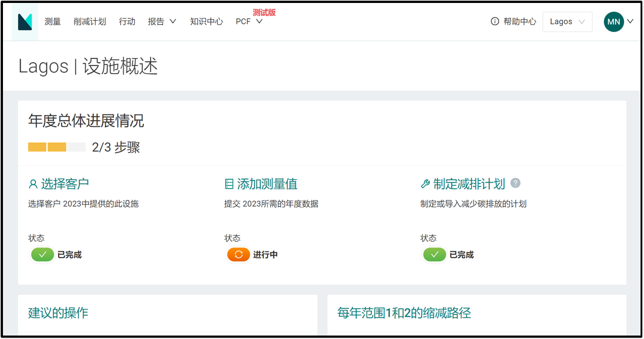Click the 2/3 steps progress bar
Image resolution: width=644 pixels, height=339 pixels.
57,147
